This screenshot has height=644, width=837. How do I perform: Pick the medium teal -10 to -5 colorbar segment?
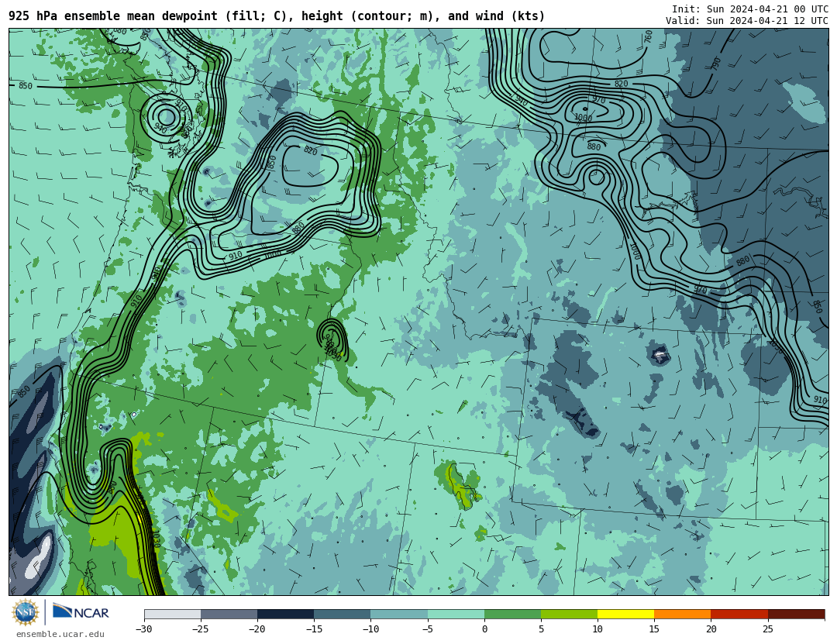click(x=399, y=614)
